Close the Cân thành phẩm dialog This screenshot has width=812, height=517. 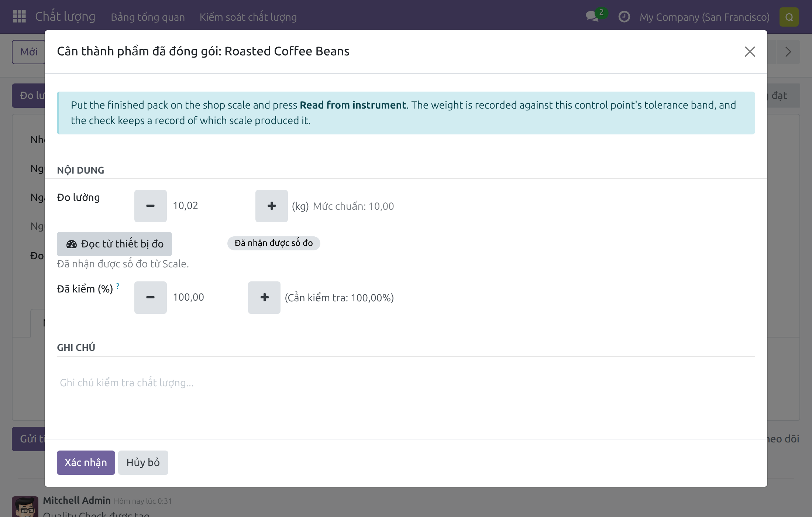pyautogui.click(x=750, y=52)
